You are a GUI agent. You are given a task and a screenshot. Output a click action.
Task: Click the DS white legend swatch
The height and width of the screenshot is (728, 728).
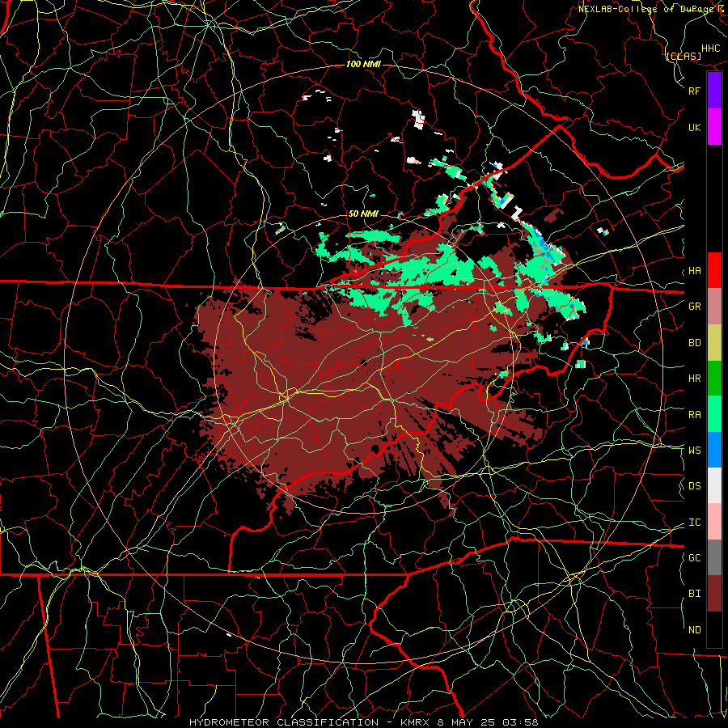click(x=714, y=485)
